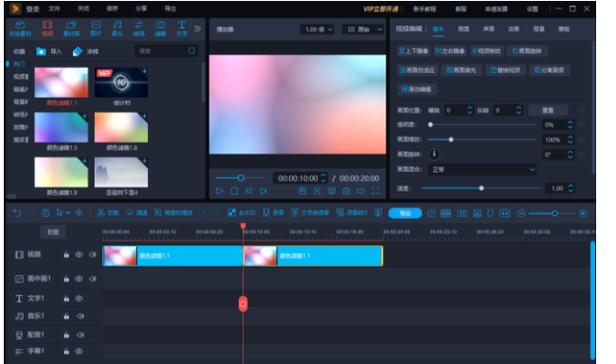Switch to the 背景 tab in edit panel
Viewport: 616px width, 364px height.
coord(539,29)
